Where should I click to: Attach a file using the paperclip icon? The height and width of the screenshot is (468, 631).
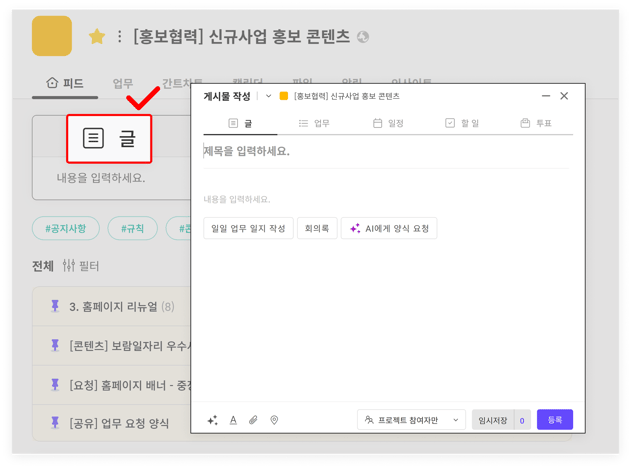coord(253,420)
